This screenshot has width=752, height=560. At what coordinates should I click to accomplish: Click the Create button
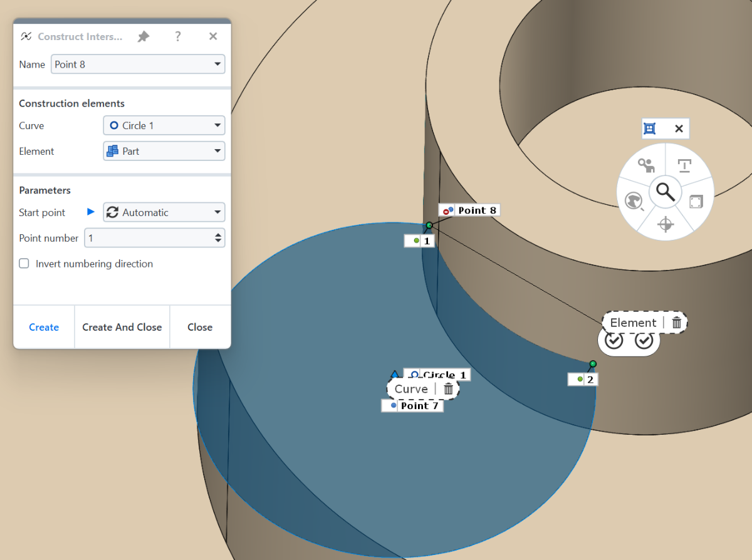point(44,327)
